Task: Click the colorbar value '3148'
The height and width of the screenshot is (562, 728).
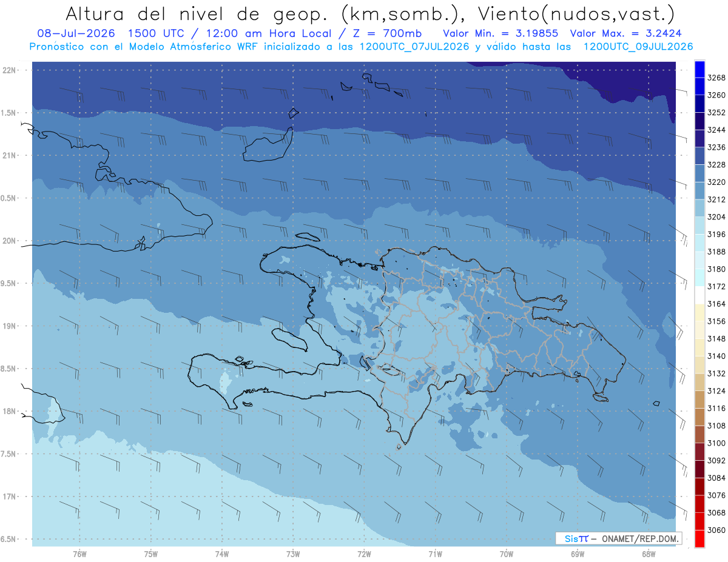Action: [716, 339]
